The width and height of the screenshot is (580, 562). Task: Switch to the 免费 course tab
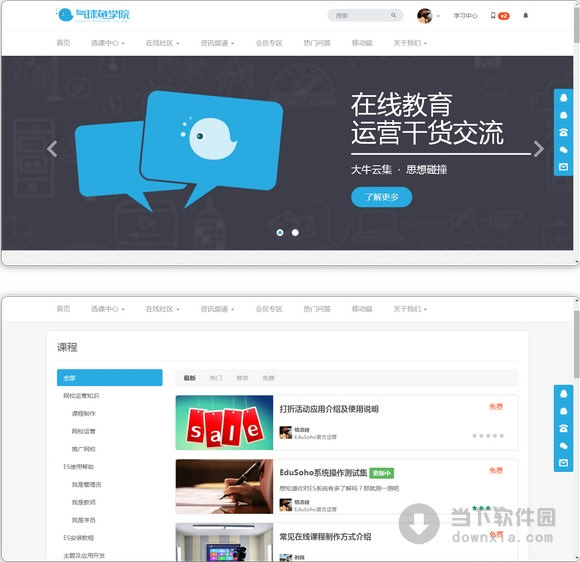(x=268, y=378)
